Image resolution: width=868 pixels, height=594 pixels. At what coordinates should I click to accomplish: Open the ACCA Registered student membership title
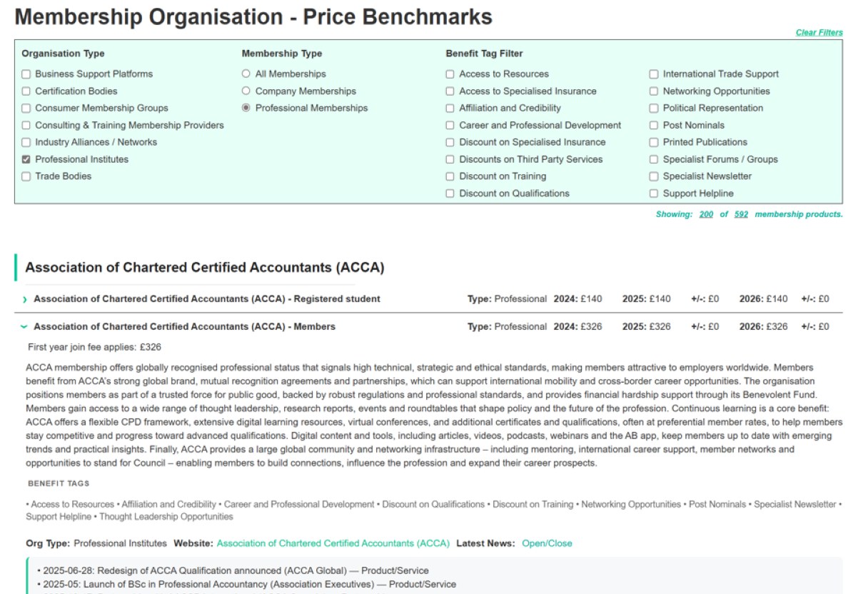tap(207, 299)
